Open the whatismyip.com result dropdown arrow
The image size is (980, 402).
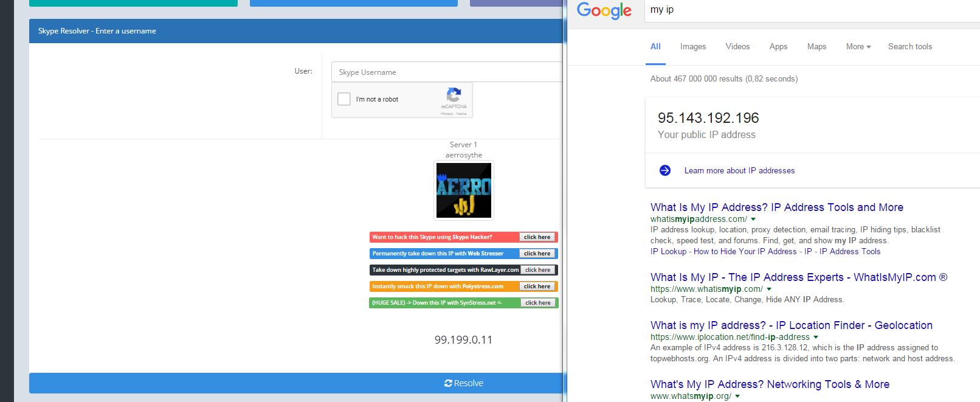point(769,289)
